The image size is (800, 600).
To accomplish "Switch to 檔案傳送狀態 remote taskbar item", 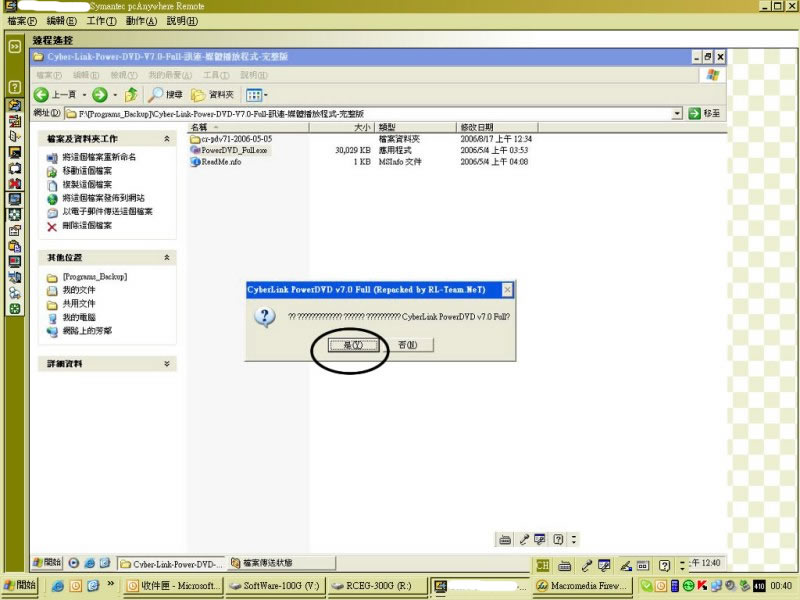I will (x=282, y=563).
